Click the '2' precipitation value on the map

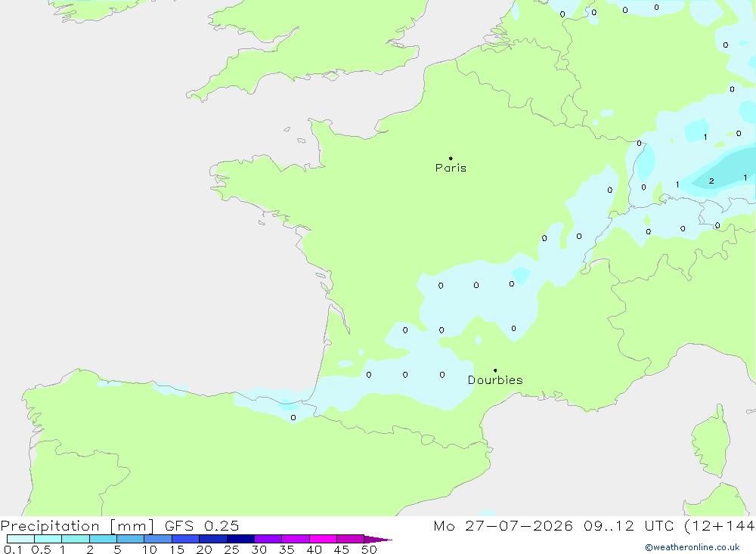(711, 181)
